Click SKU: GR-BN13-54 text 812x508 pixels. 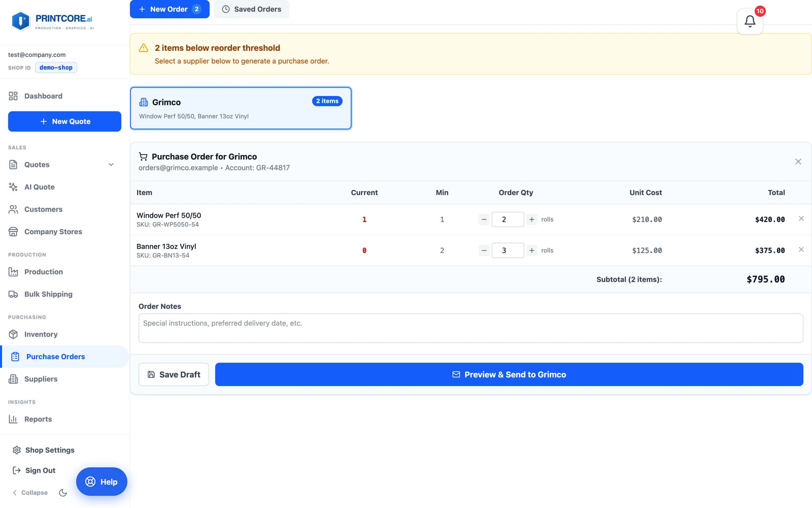[x=163, y=255]
